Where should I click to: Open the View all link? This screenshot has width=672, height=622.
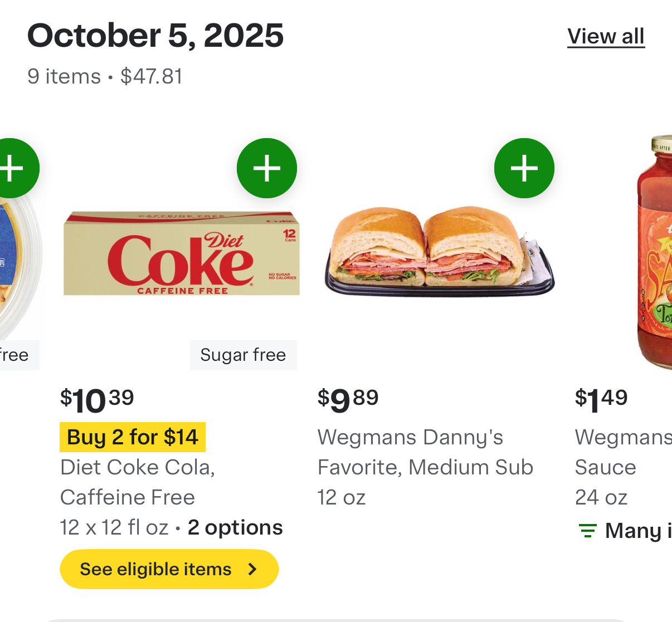pyautogui.click(x=606, y=37)
